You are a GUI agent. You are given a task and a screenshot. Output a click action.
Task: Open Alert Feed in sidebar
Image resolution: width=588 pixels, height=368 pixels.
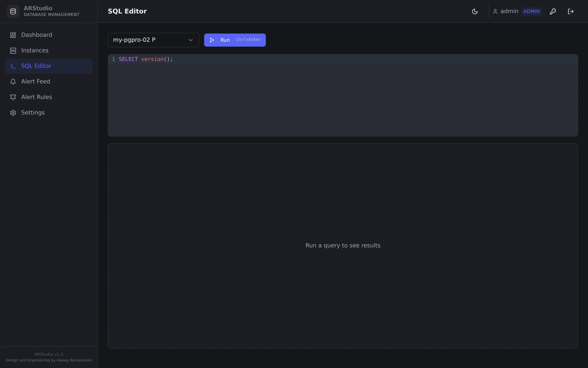coord(49,81)
